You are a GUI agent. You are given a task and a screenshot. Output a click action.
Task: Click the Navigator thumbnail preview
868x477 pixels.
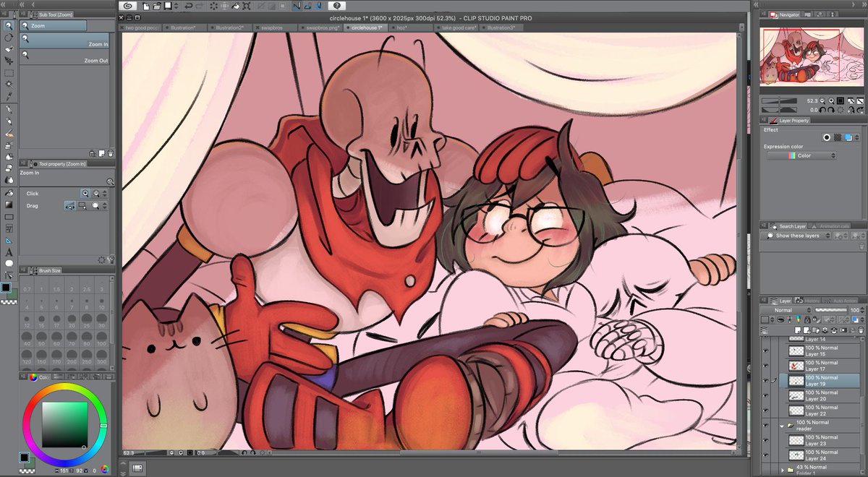coord(812,58)
